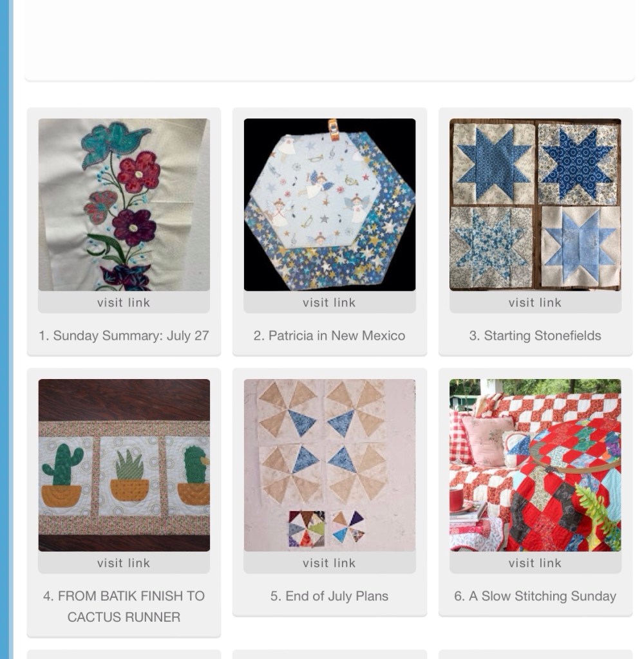Open the '3. Starting Stonefields' title

535,335
